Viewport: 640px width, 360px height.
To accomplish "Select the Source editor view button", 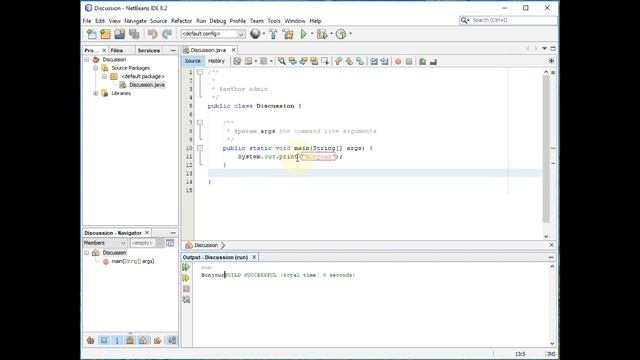I will point(193,61).
